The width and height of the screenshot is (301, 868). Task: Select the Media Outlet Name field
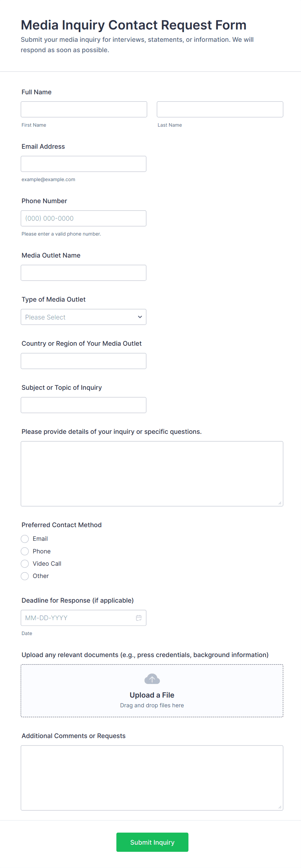tap(84, 273)
